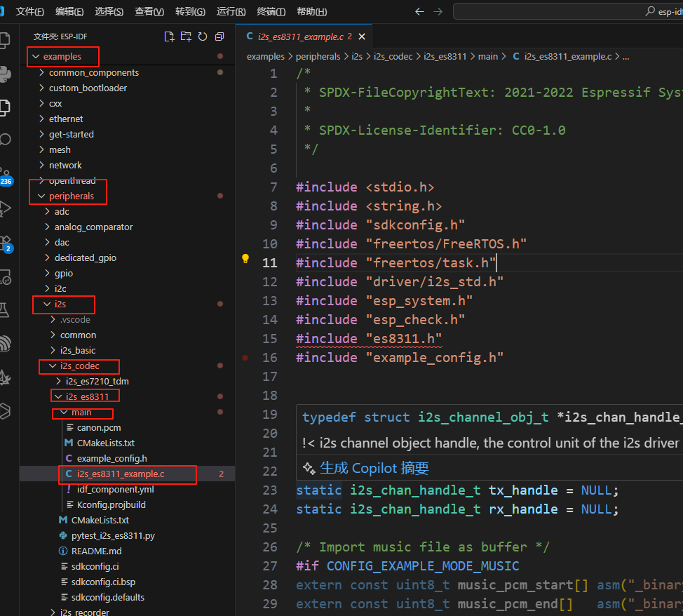Screen dimensions: 683x616
Task: Open the Run and Debug view
Action: pos(5,209)
